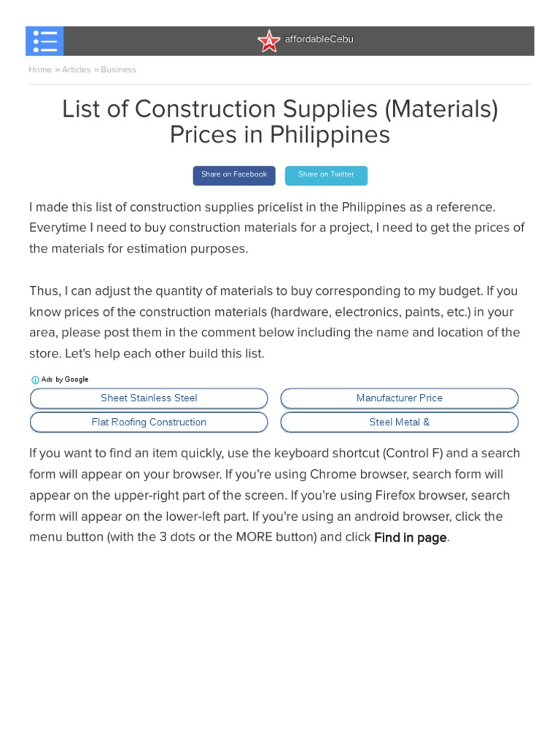
Task: Select the Steel Metal & ad link
Action: [x=399, y=422]
